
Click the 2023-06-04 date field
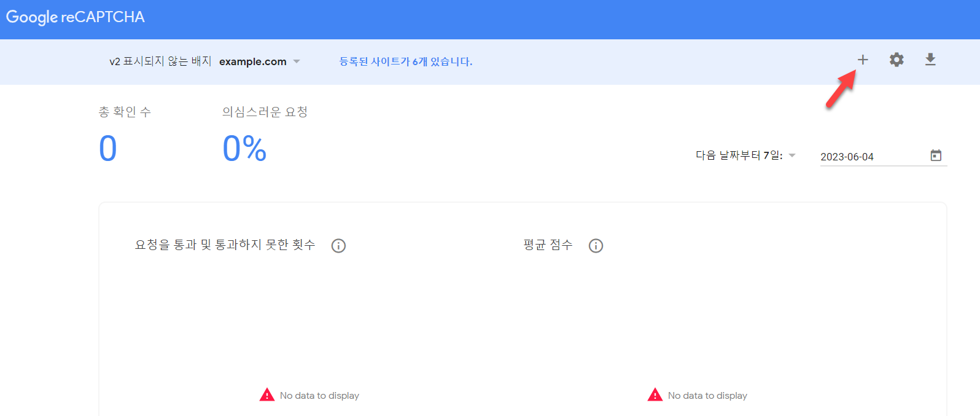pyautogui.click(x=883, y=156)
